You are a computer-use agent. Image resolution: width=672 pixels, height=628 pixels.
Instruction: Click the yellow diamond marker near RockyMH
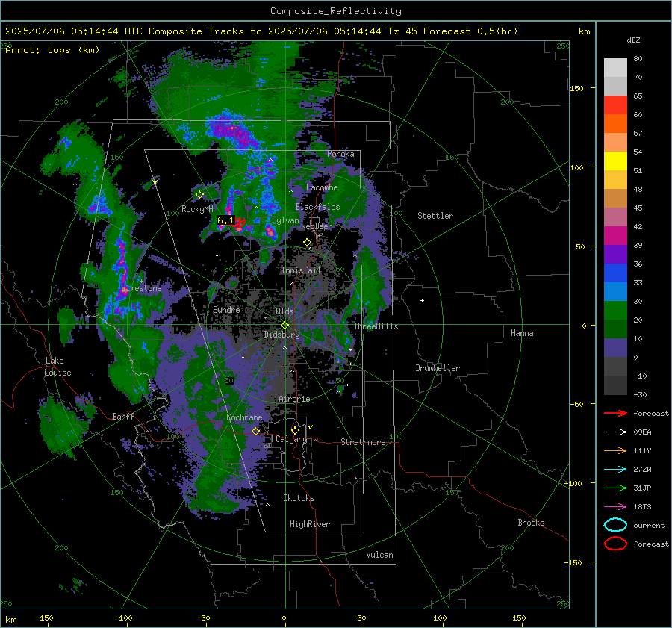coord(199,195)
